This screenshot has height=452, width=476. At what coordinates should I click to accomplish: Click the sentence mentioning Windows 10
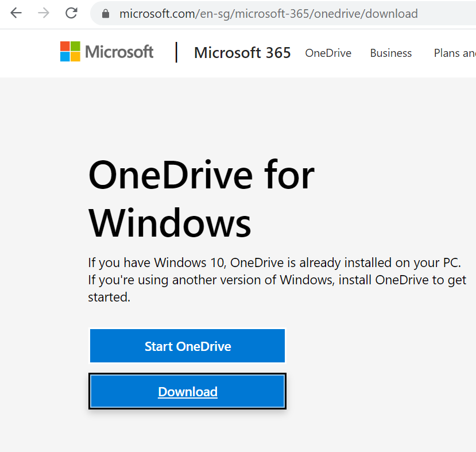274,262
